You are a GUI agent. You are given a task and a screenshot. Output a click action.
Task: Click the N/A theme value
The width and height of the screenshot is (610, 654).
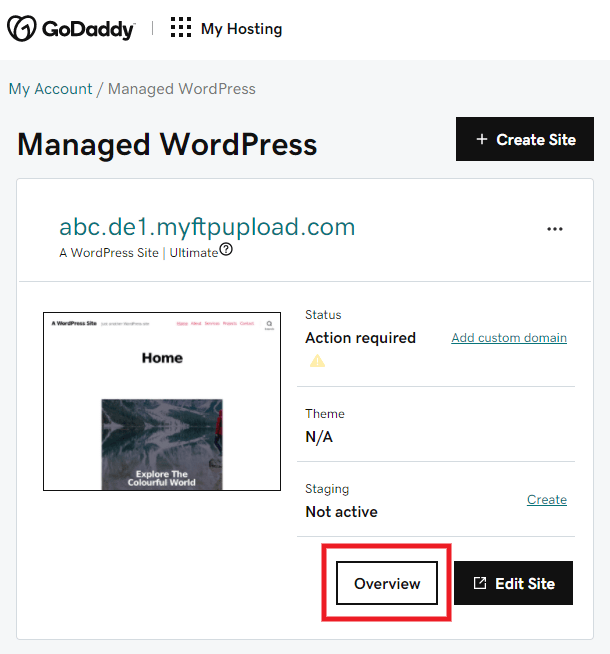(x=319, y=437)
